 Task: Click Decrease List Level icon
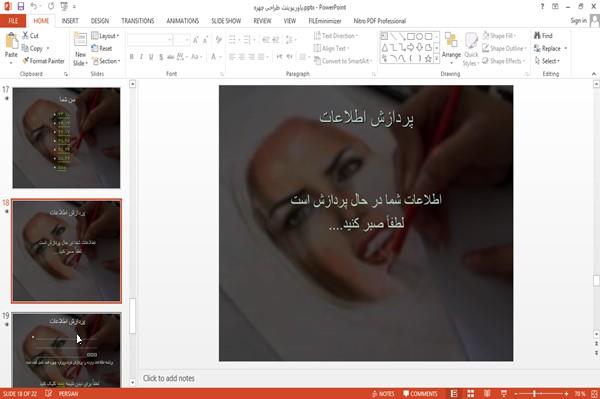(x=266, y=39)
